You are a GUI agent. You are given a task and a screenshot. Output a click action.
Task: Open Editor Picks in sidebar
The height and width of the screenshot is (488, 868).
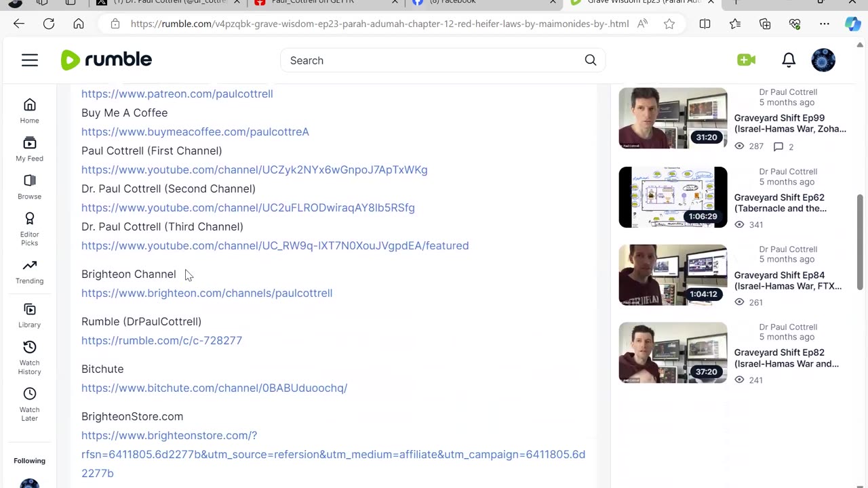click(x=29, y=229)
